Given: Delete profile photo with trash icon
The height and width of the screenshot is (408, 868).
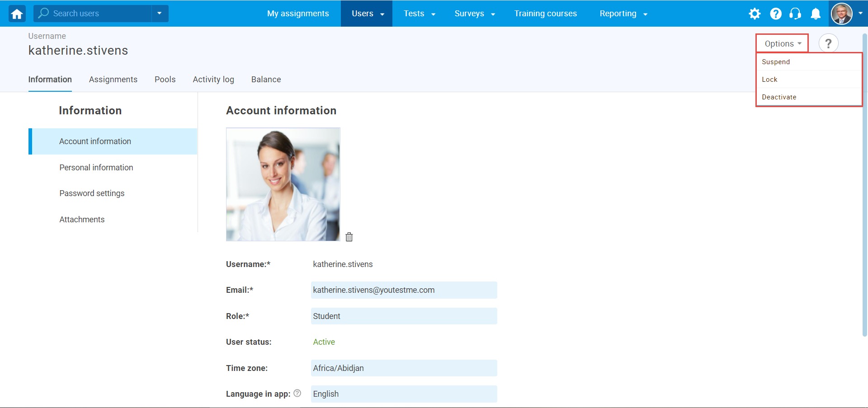Looking at the screenshot, I should 349,236.
